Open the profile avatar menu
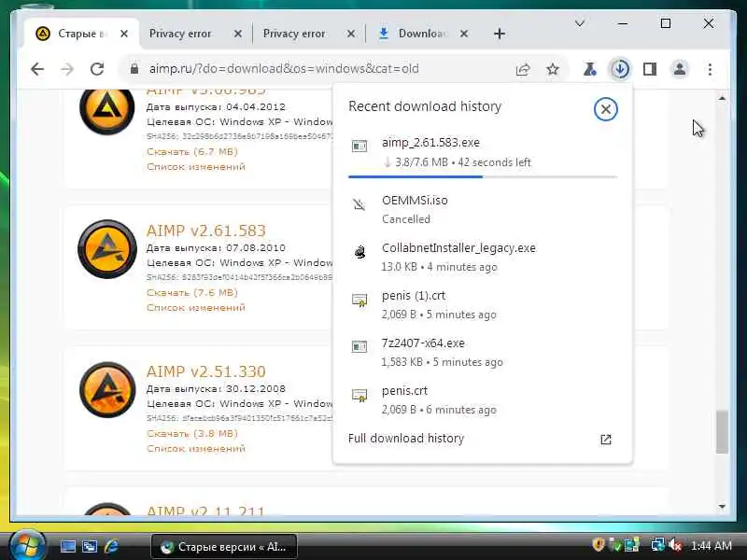The width and height of the screenshot is (747, 560). point(680,69)
